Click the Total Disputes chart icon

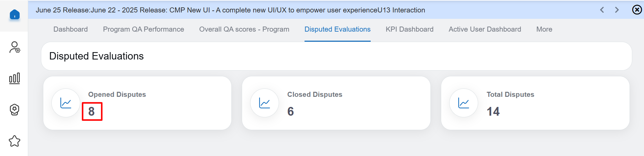464,103
